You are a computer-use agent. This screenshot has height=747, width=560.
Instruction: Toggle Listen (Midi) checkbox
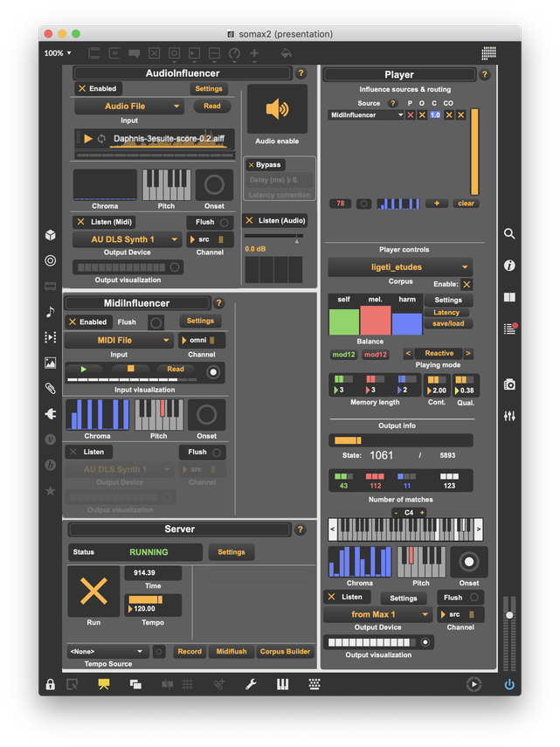(80, 222)
